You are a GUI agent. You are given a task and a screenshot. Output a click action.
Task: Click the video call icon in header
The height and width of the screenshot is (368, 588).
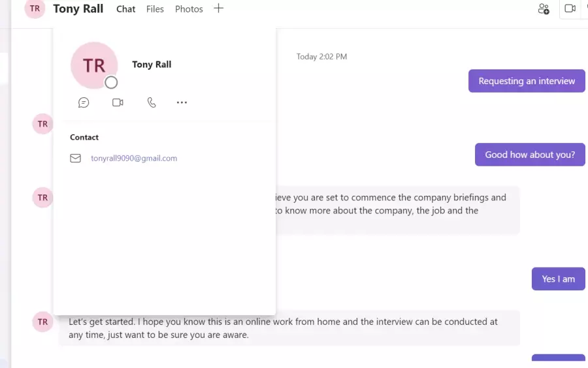(x=570, y=8)
